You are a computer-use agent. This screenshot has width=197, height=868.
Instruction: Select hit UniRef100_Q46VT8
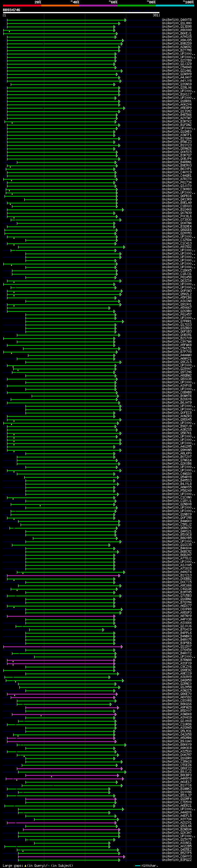tap(177, 20)
